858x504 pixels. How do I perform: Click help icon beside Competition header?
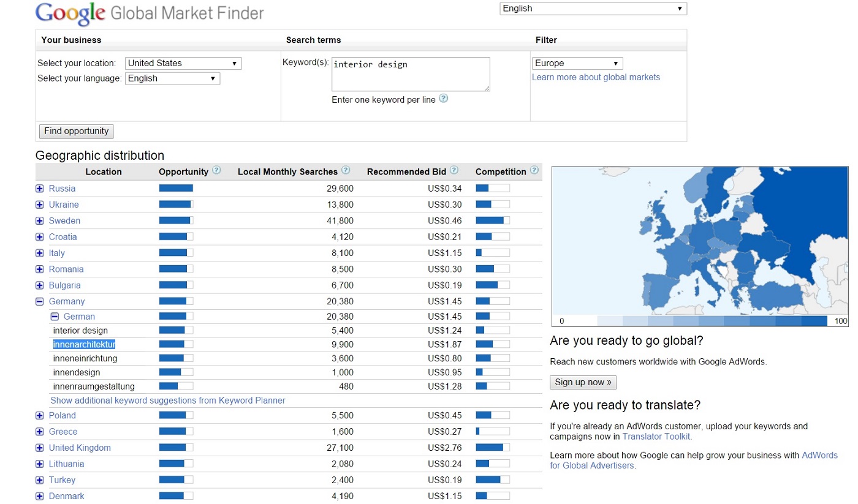[x=534, y=171]
